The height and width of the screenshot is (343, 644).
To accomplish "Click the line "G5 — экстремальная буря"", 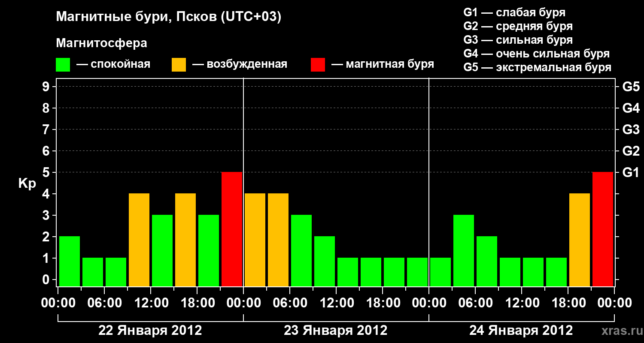I will coord(538,67).
